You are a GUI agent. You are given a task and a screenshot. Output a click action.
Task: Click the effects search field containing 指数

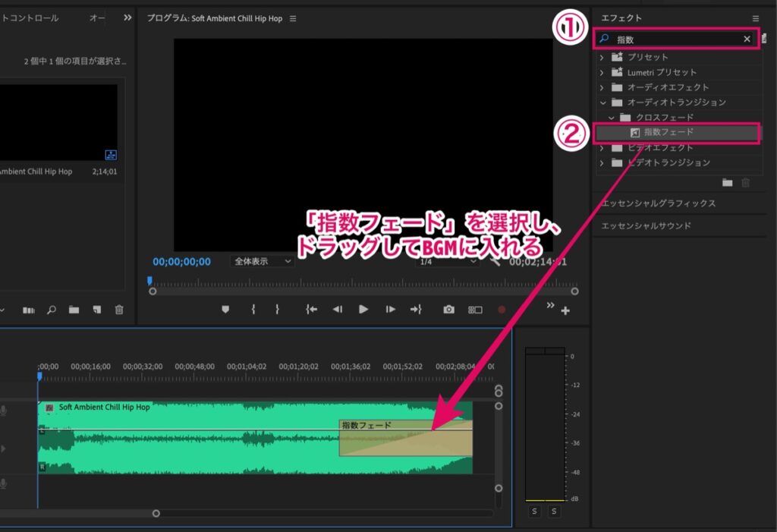pos(676,39)
